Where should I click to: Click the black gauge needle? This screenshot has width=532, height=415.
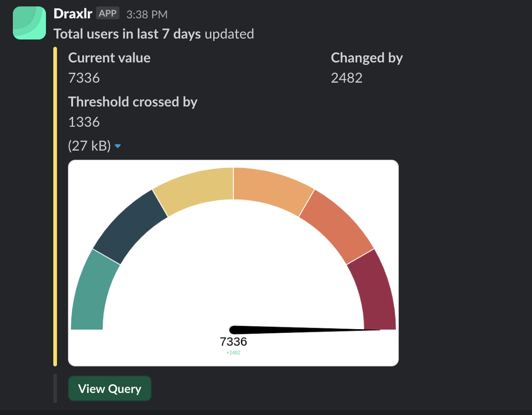click(304, 330)
